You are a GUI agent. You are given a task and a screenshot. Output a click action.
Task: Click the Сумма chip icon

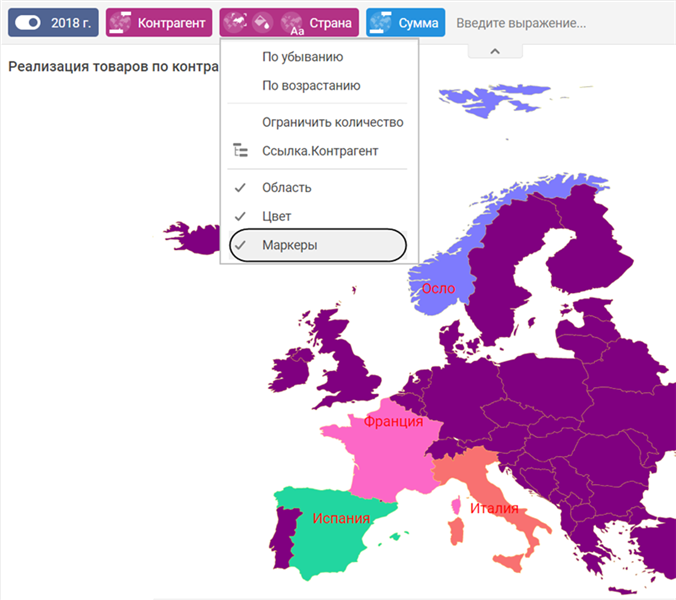point(381,22)
